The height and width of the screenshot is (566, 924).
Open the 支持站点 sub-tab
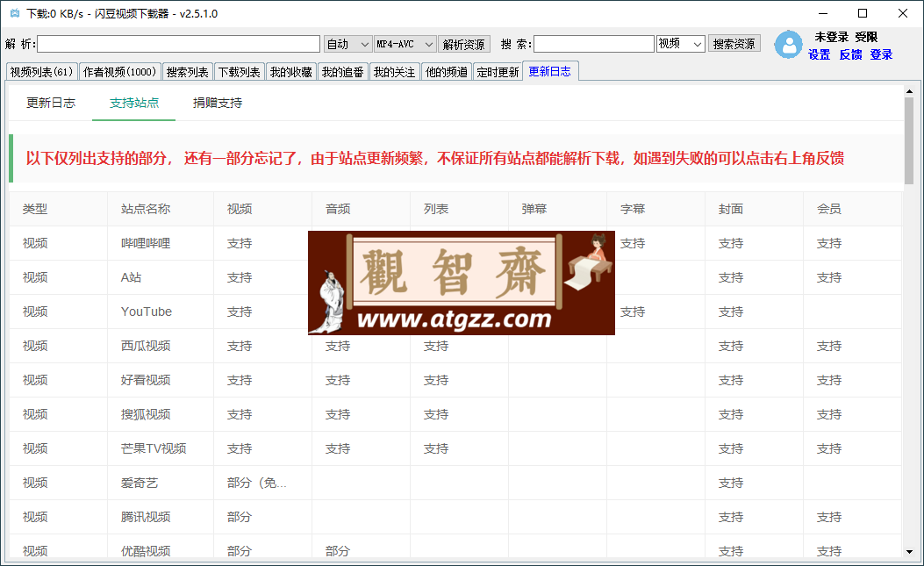[133, 103]
